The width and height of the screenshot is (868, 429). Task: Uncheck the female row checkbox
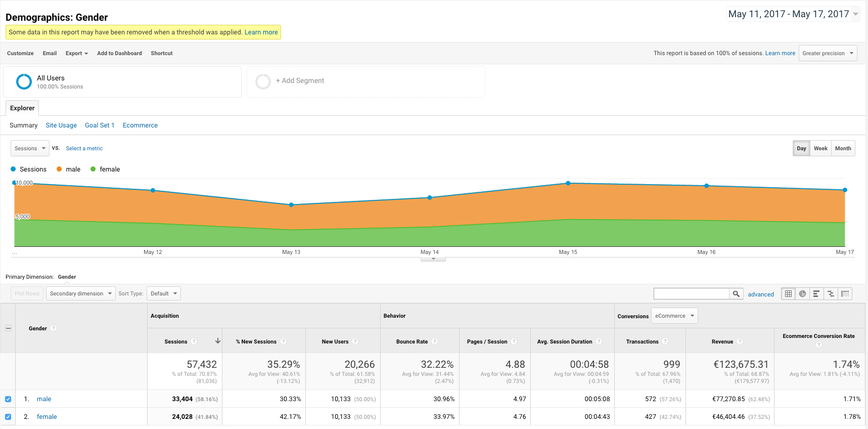(8, 417)
